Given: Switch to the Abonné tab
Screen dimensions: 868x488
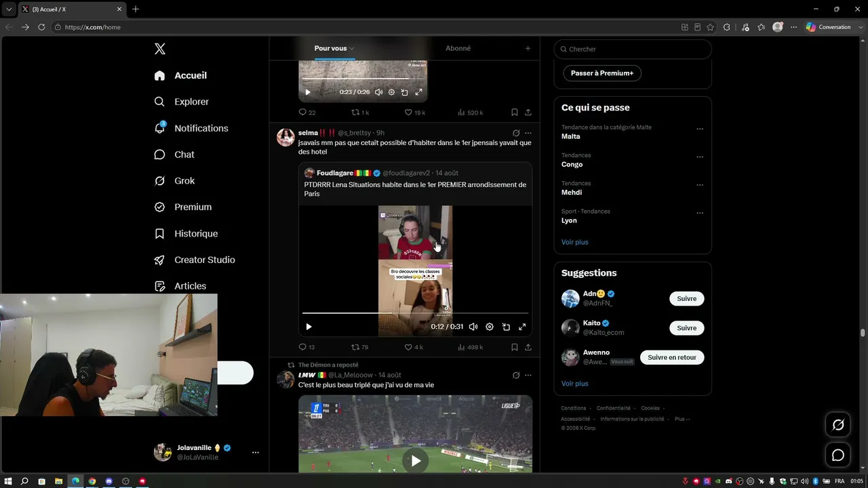Looking at the screenshot, I should click(x=458, y=48).
